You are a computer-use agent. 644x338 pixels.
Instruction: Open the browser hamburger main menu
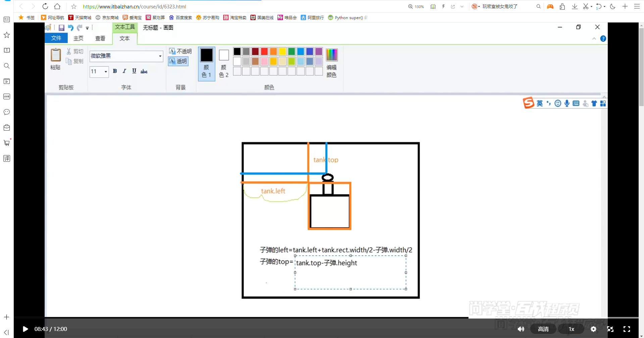[637, 6]
